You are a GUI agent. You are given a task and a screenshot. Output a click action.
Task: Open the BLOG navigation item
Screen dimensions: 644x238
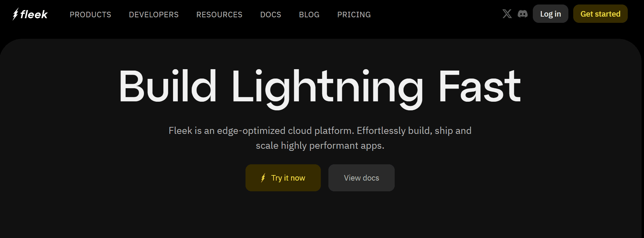[309, 15]
